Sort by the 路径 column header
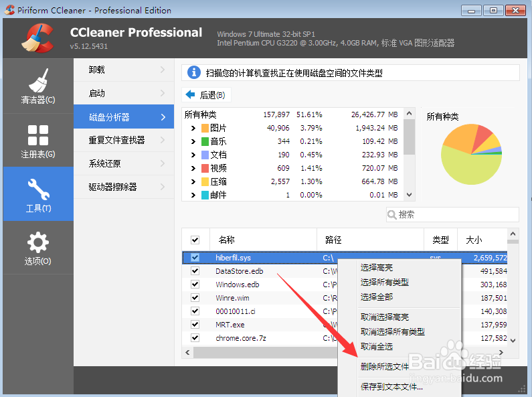The width and height of the screenshot is (532, 397). [x=370, y=240]
